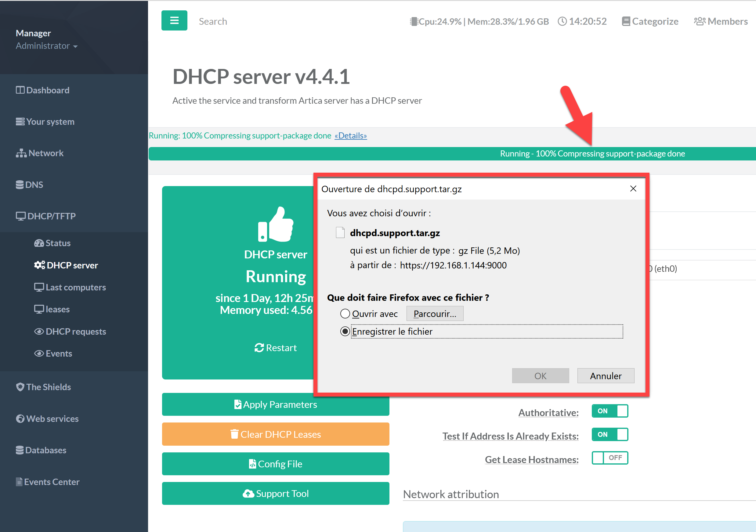Click the clock icon by the time
Viewport: 756px width, 532px height.
click(x=562, y=22)
